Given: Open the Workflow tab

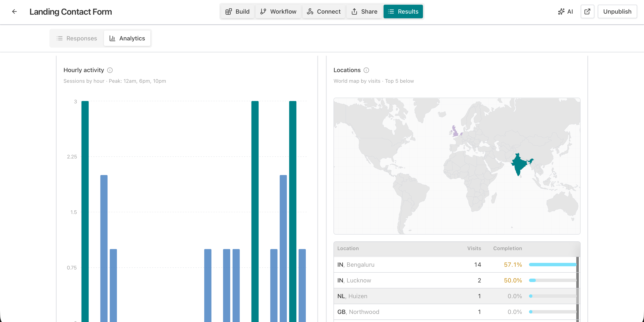Looking at the screenshot, I should [x=278, y=11].
